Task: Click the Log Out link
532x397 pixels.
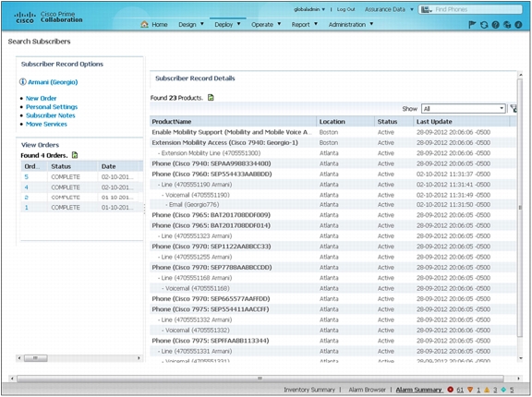Action: click(345, 9)
